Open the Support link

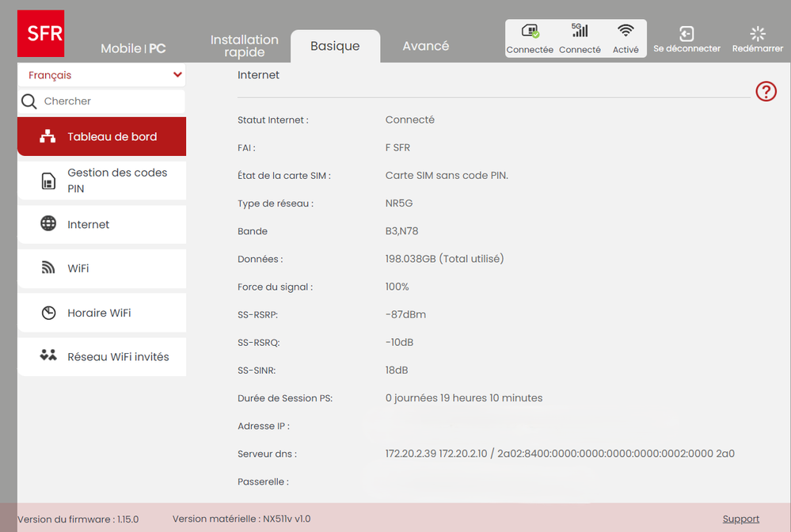click(740, 519)
